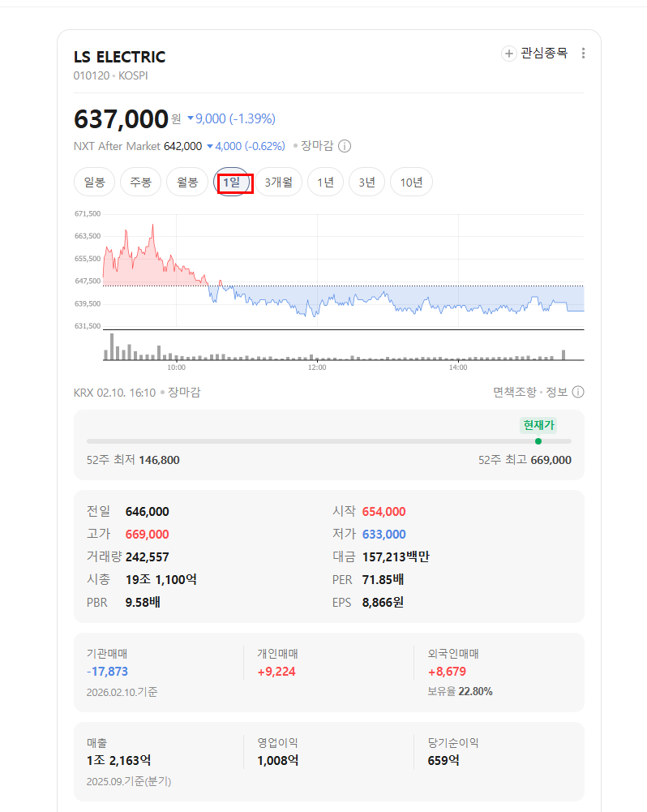Click the 외국인매매 value +8,679

[x=447, y=672]
